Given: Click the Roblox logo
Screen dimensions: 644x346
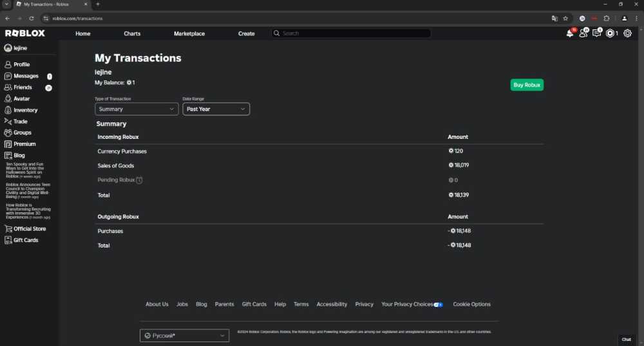Looking at the screenshot, I should 25,33.
